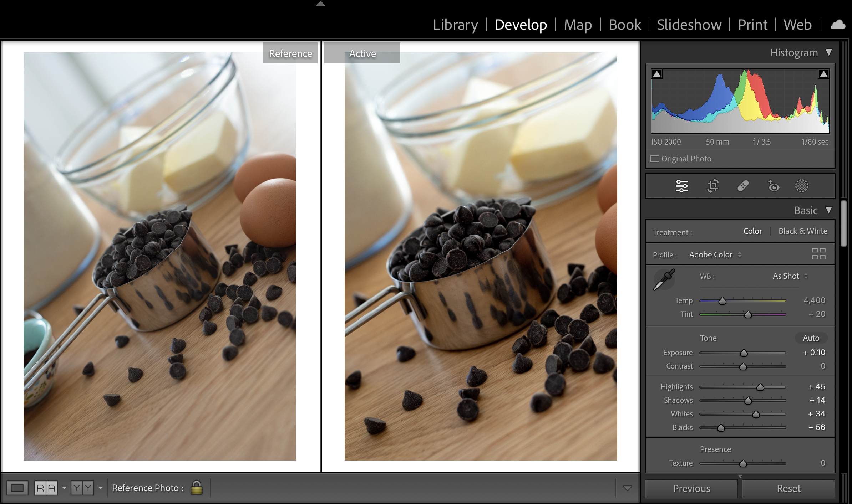Open the profile browser grid icon

(818, 254)
